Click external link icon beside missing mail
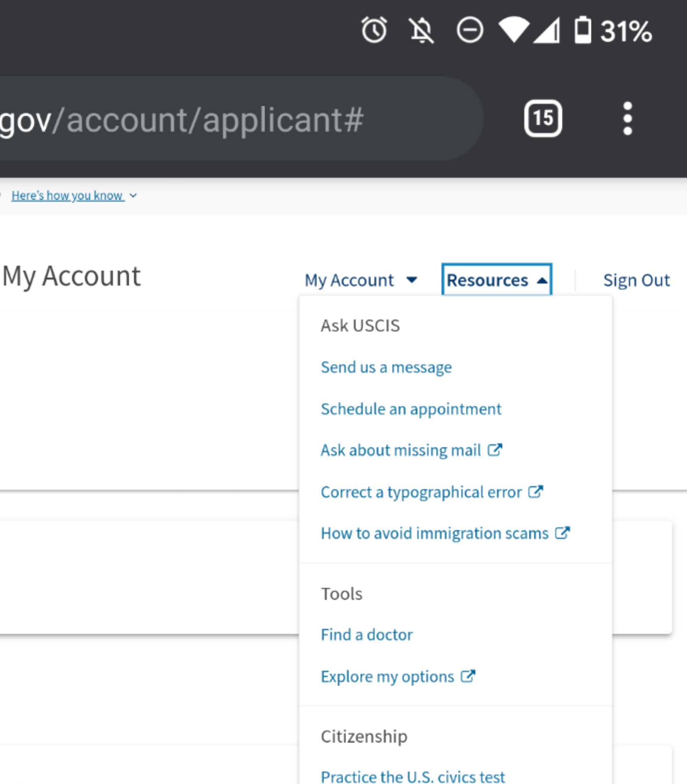This screenshot has width=687, height=784. click(495, 449)
